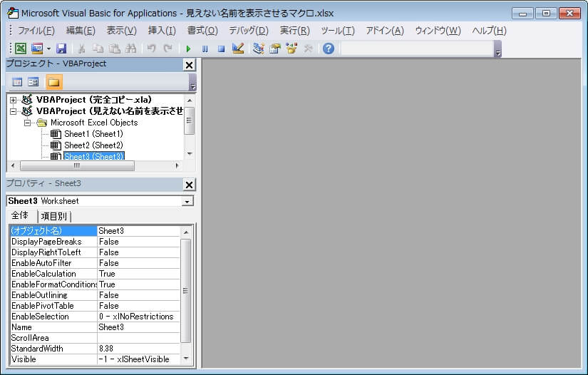Image resolution: width=588 pixels, height=375 pixels.
Task: Open the 挿入(I) menu
Action: click(x=162, y=31)
